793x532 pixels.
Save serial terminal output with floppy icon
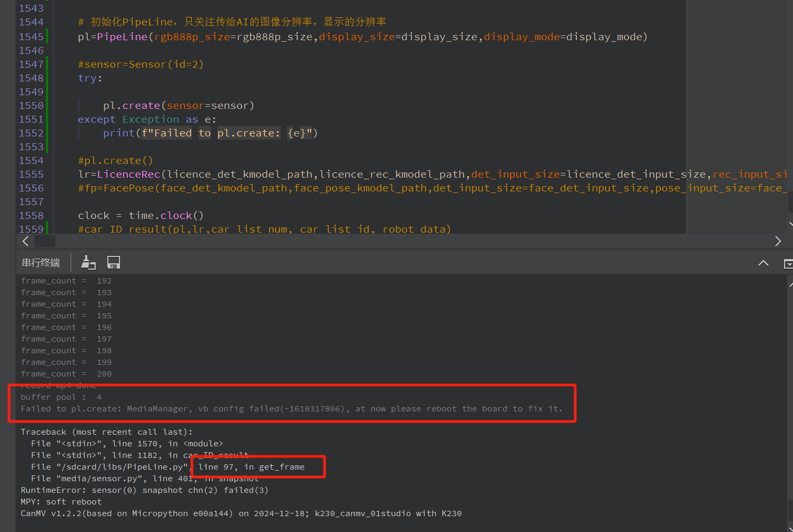pos(114,262)
